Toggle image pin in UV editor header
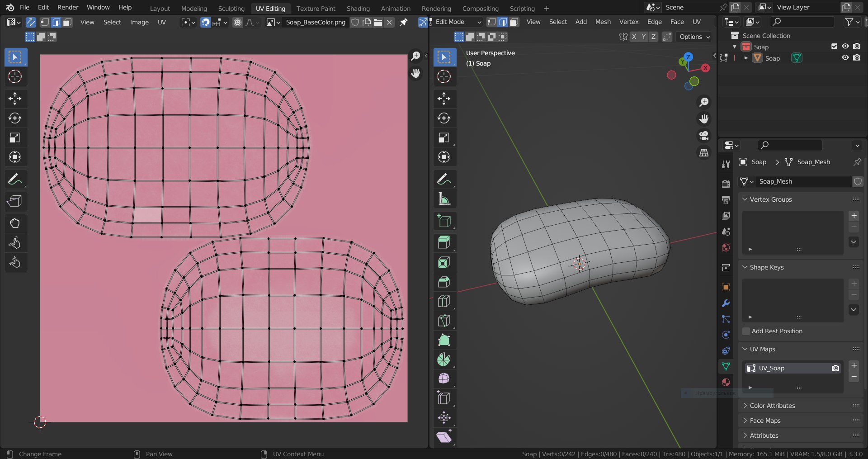The height and width of the screenshot is (459, 868). click(x=404, y=22)
